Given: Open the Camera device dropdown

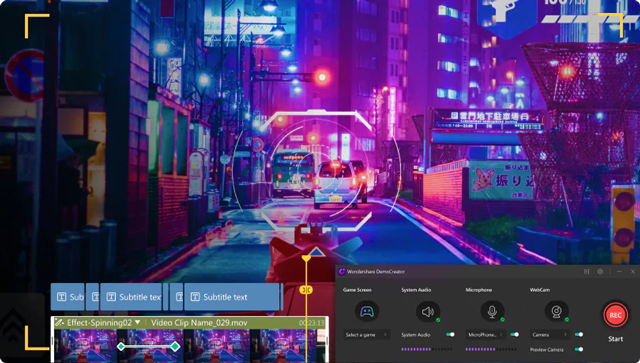Looking at the screenshot, I should 550,335.
